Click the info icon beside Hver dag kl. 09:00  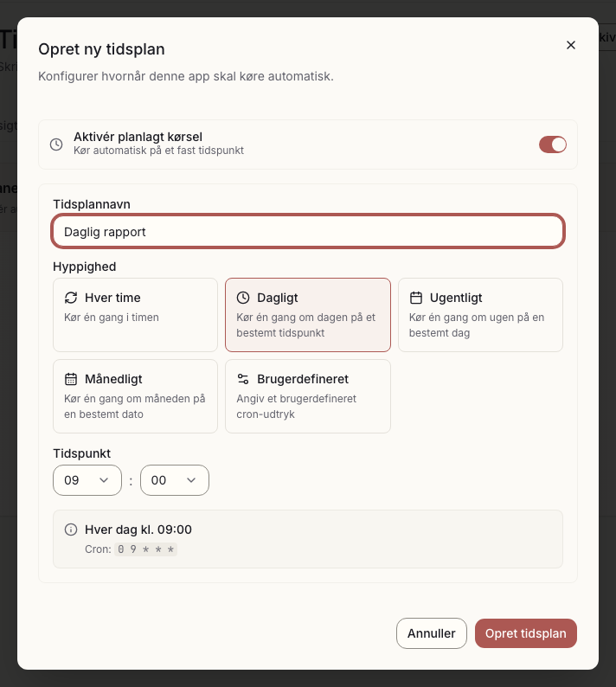[71, 530]
